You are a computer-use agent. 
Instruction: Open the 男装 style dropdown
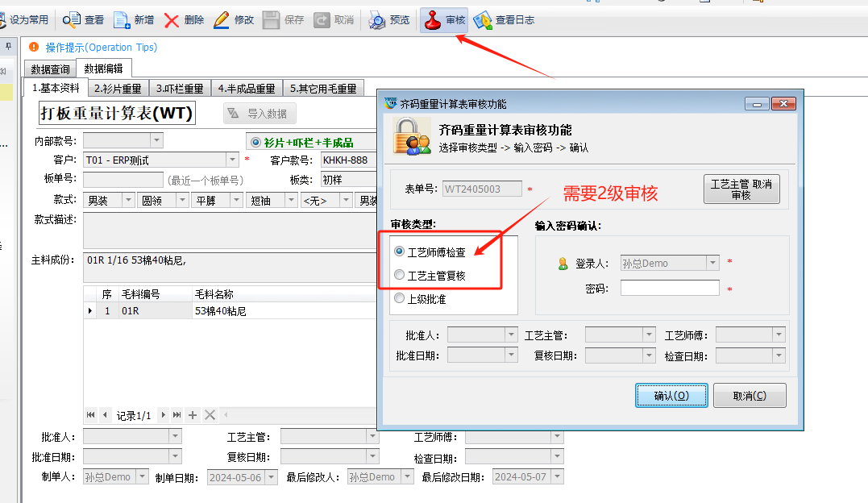(x=128, y=200)
